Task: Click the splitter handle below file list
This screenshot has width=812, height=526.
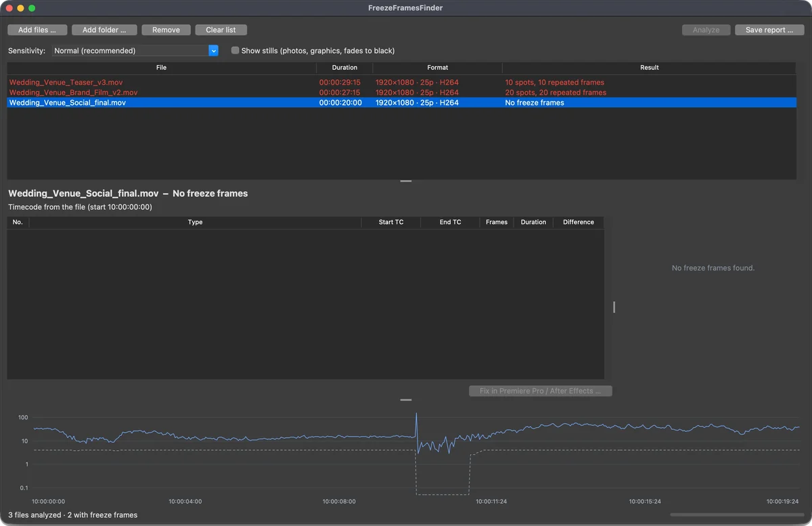Action: click(406, 181)
